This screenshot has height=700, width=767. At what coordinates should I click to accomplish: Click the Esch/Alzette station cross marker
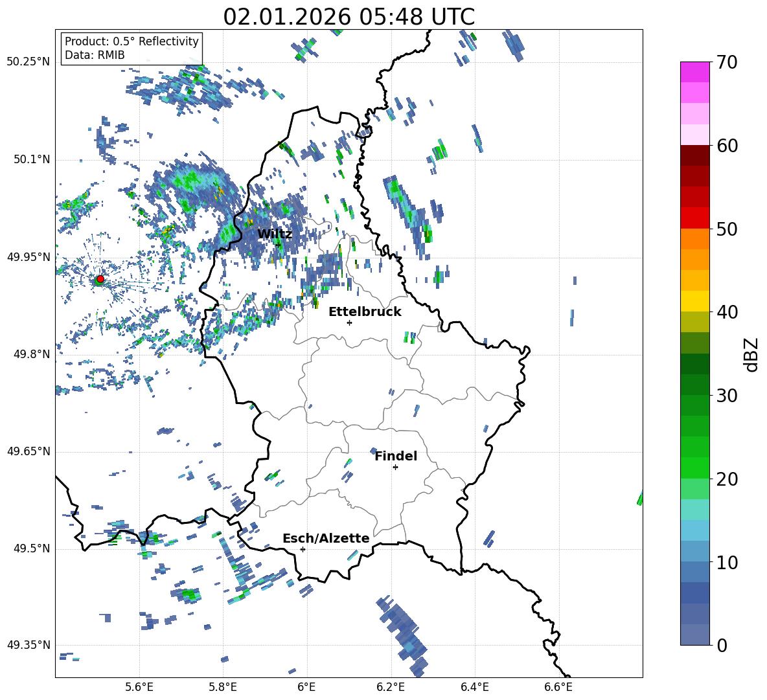(303, 549)
